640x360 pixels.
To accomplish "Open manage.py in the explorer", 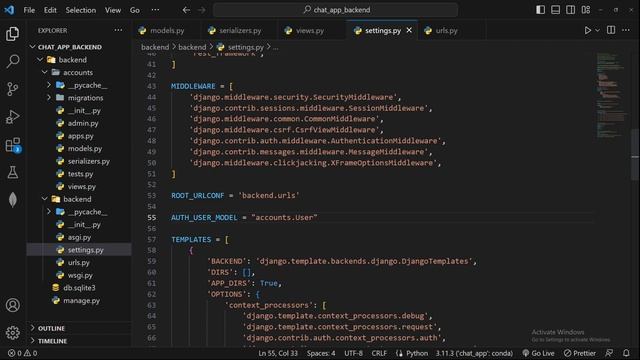I will click(81, 300).
